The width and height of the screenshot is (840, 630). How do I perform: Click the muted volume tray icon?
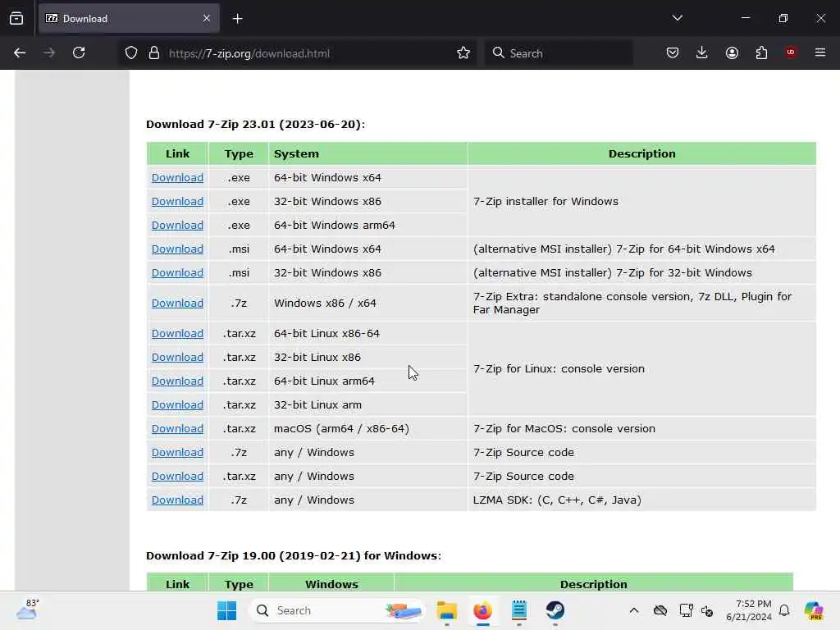707,610
